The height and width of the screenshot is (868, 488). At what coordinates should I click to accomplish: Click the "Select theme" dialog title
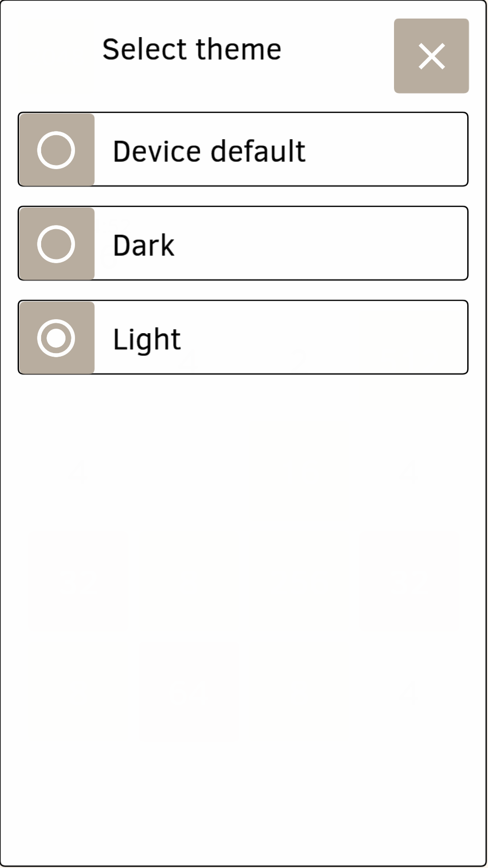coord(192,49)
